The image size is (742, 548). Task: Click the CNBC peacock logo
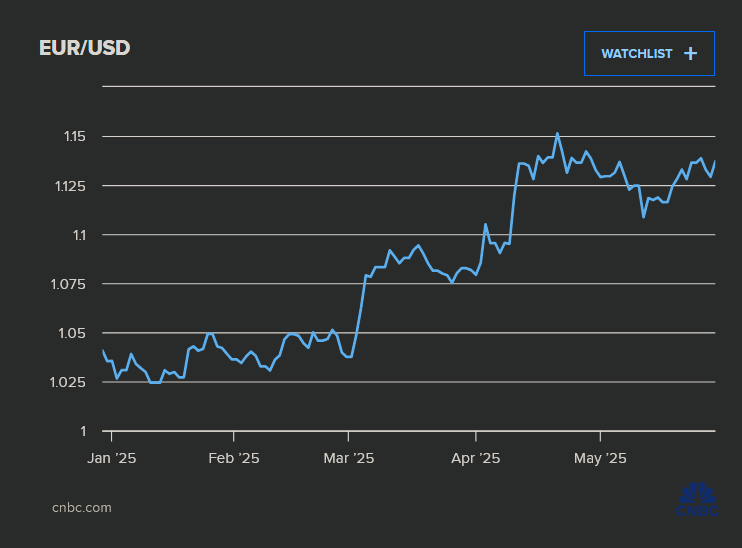point(698,499)
